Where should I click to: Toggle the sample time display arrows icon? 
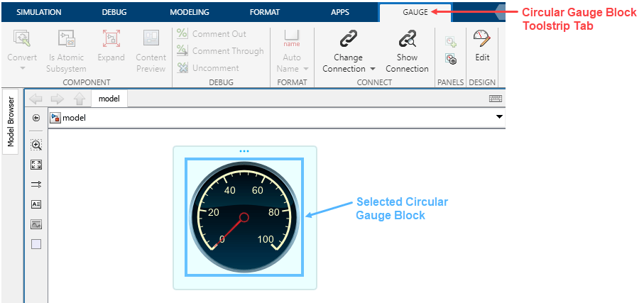point(36,184)
